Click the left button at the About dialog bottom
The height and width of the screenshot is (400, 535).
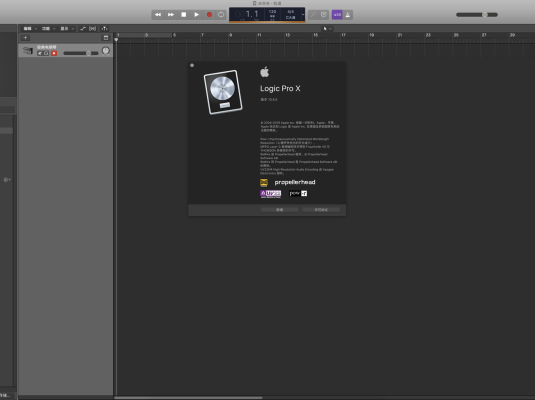click(x=279, y=210)
